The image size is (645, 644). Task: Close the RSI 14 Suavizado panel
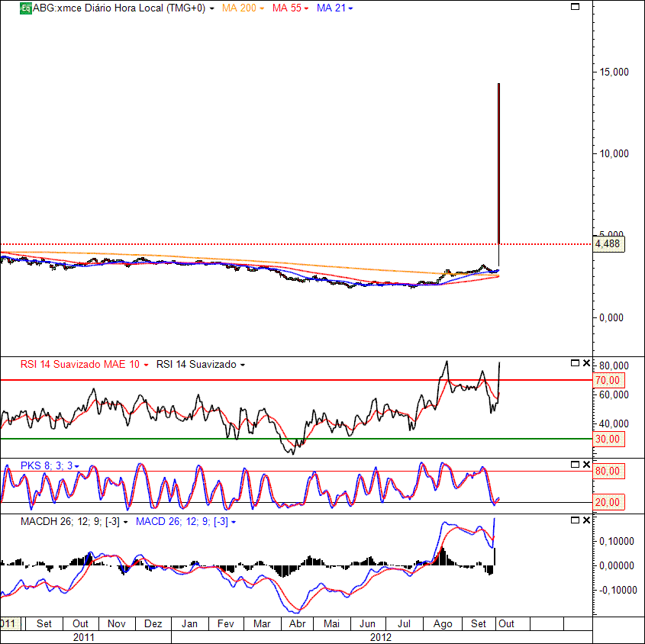tap(586, 362)
